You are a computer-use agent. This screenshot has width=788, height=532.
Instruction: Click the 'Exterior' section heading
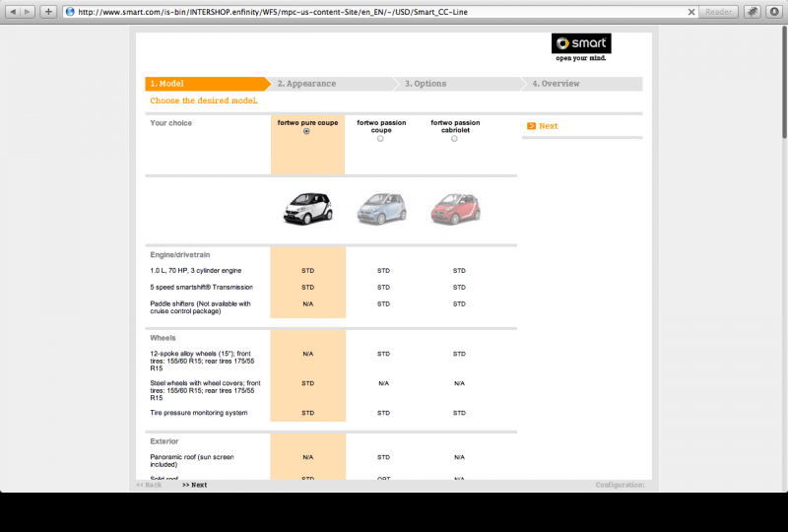(164, 441)
